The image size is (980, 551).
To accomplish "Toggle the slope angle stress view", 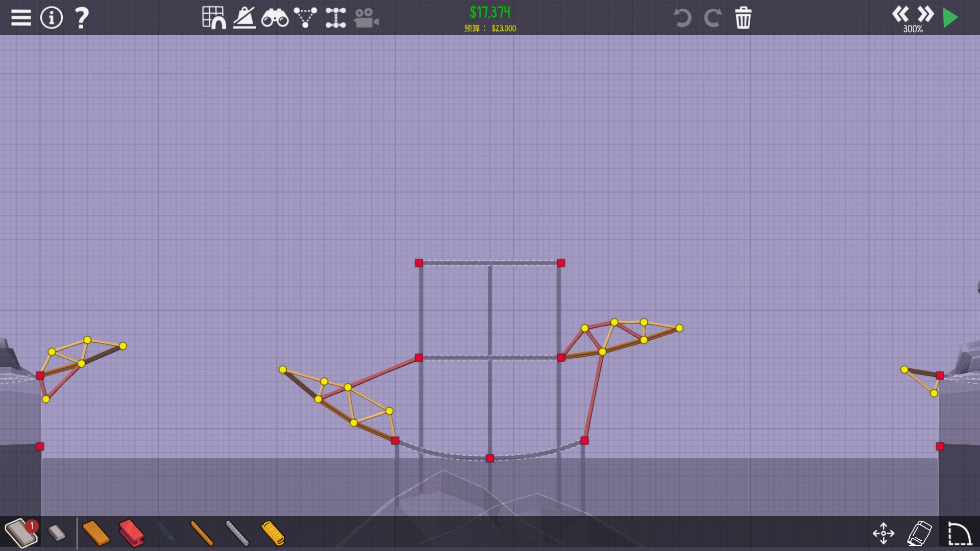I will (x=244, y=18).
